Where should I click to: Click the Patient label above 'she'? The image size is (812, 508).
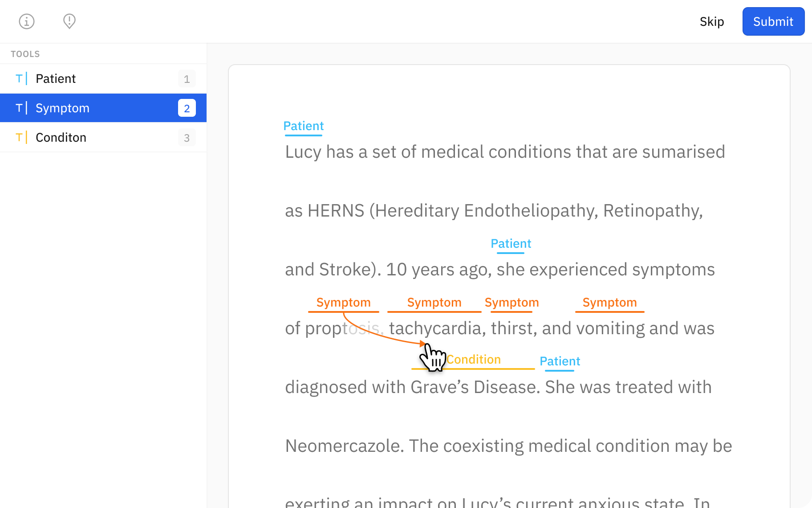[511, 243]
